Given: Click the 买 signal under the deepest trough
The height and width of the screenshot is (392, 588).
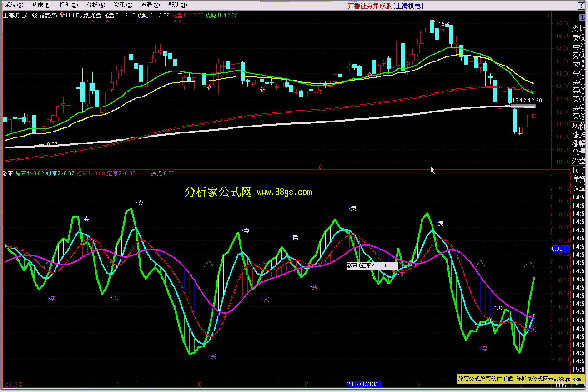Looking at the screenshot, I should click(212, 356).
